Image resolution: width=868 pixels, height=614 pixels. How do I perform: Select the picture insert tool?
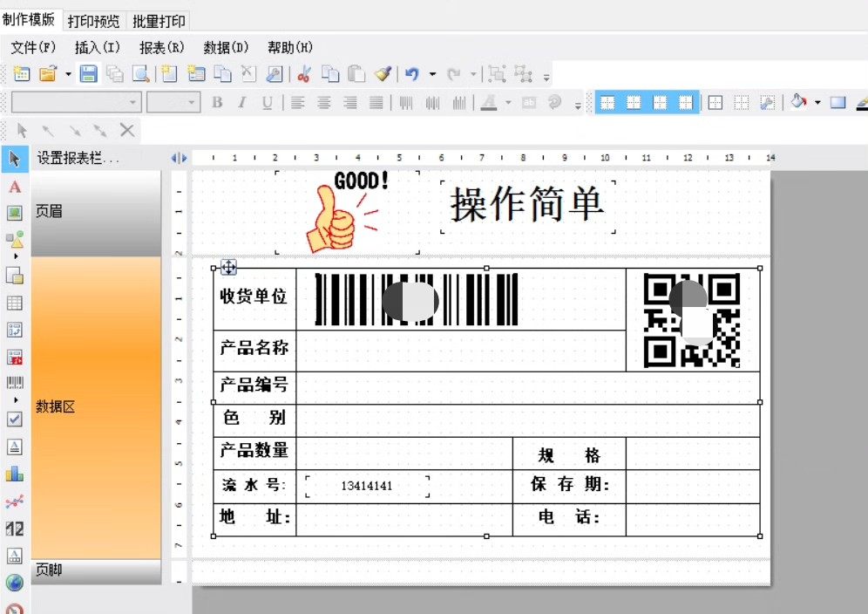pyautogui.click(x=15, y=213)
